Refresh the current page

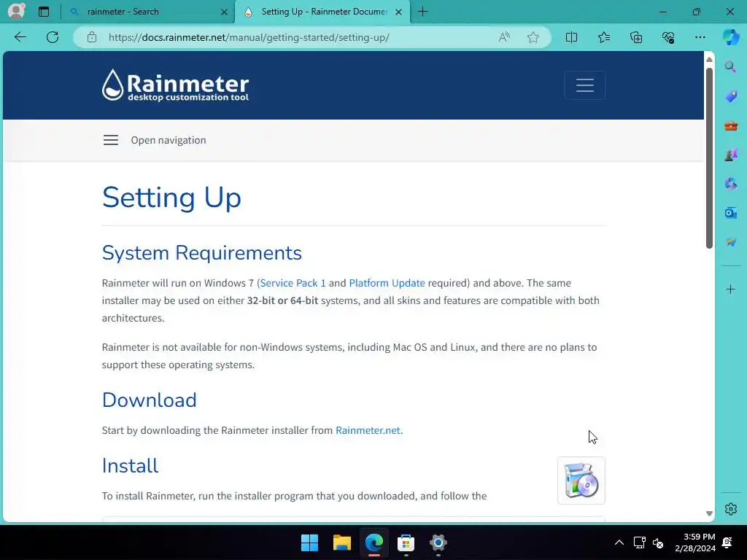coord(53,37)
